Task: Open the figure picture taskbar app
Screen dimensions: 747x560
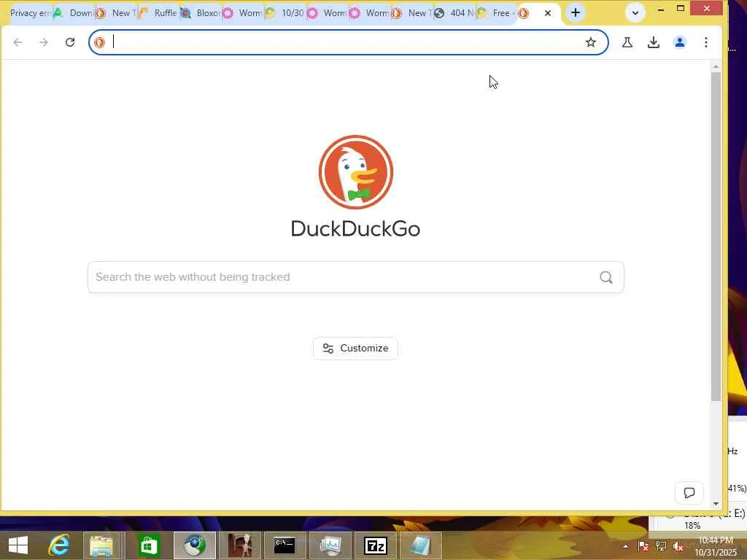Action: pyautogui.click(x=239, y=545)
